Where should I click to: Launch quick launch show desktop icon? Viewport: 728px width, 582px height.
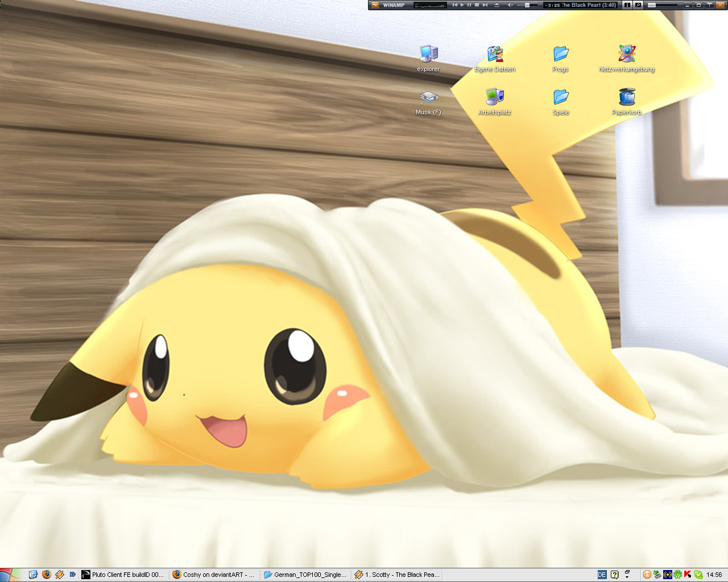pyautogui.click(x=33, y=575)
